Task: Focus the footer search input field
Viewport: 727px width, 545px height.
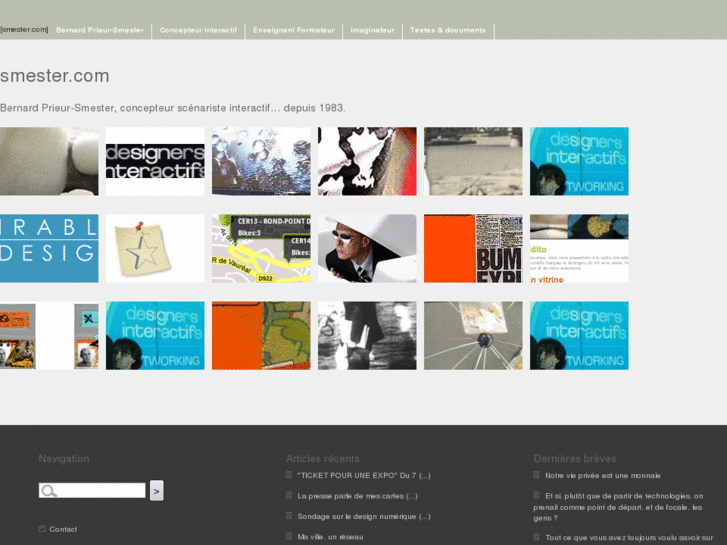Action: [92, 490]
